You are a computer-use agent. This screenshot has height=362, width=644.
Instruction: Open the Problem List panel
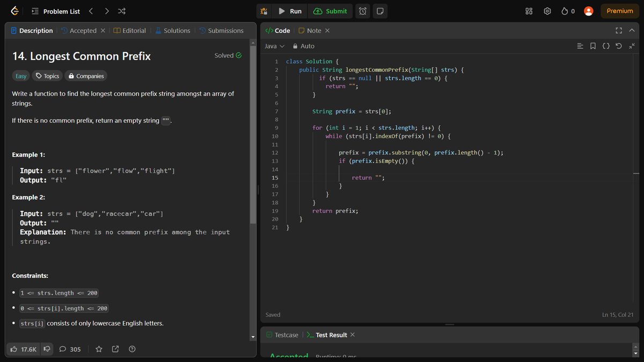tap(56, 11)
